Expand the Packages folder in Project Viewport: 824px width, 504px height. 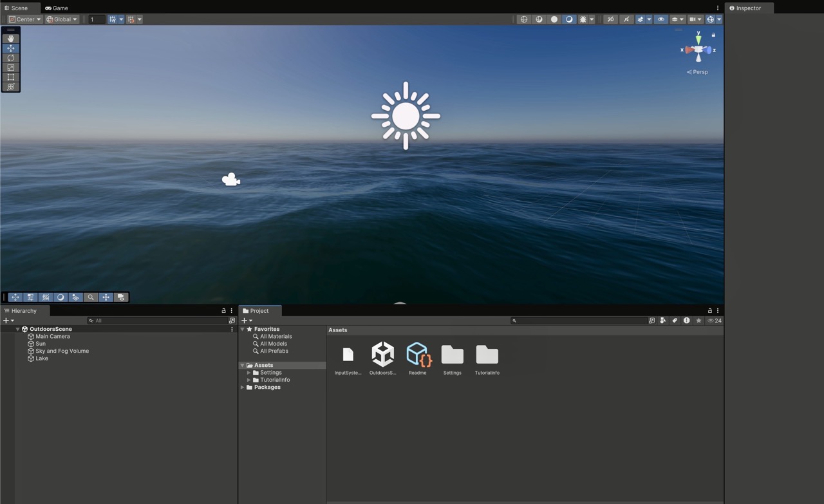click(243, 387)
